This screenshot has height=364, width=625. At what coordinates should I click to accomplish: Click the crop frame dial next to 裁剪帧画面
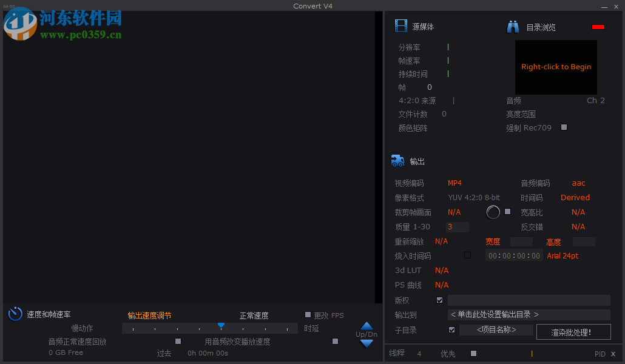(x=493, y=212)
